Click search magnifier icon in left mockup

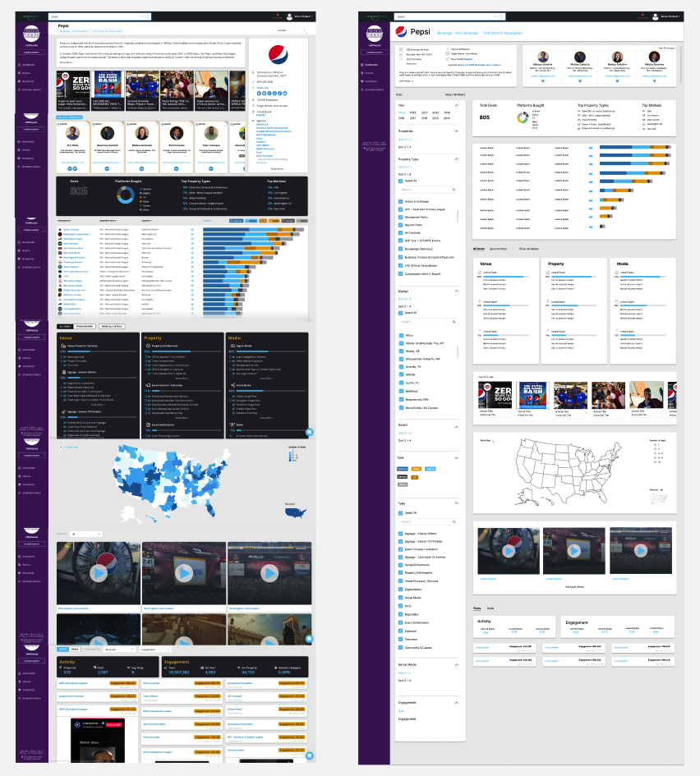(x=148, y=16)
